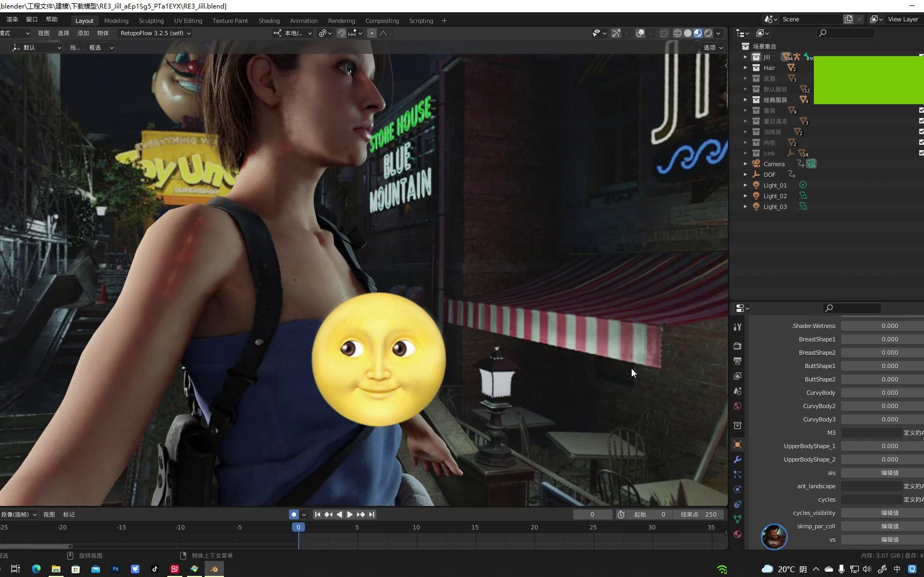
Task: Open the transform orientation dropdown 本地
Action: (293, 33)
